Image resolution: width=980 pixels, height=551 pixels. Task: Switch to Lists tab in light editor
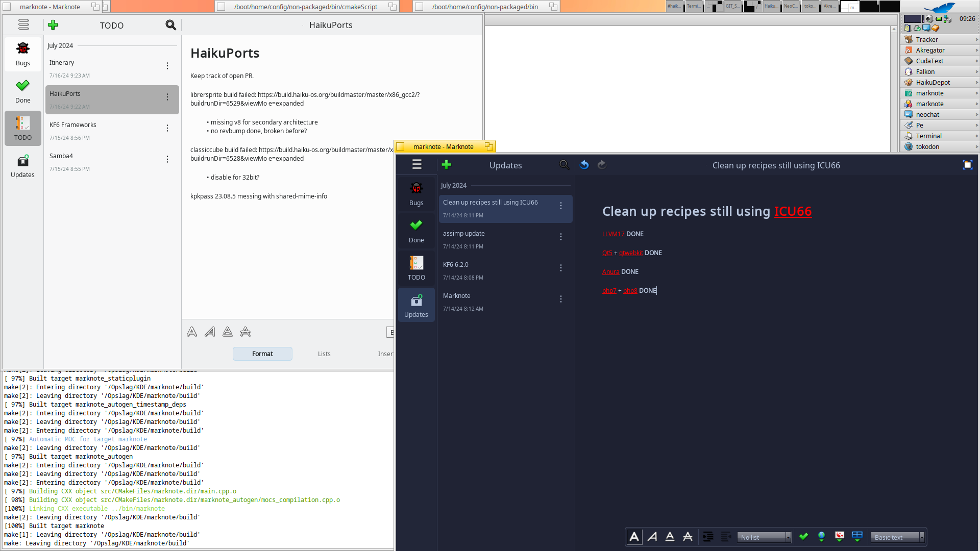coord(324,354)
